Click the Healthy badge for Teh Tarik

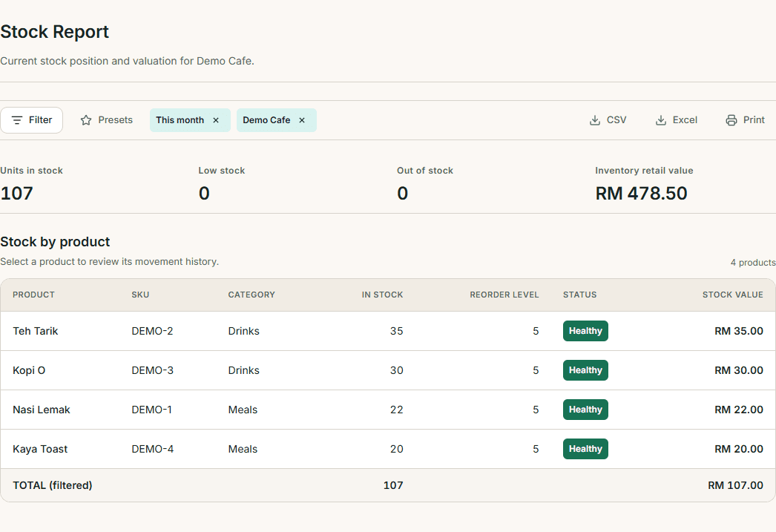click(585, 331)
